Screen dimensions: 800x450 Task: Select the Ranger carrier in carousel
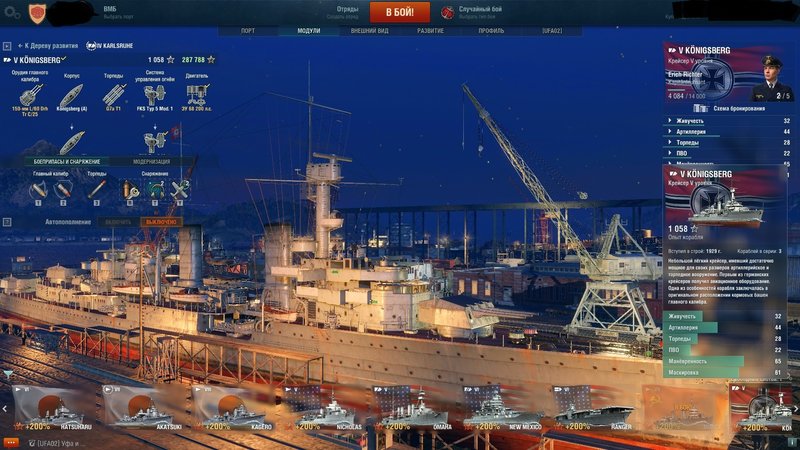tap(593, 409)
